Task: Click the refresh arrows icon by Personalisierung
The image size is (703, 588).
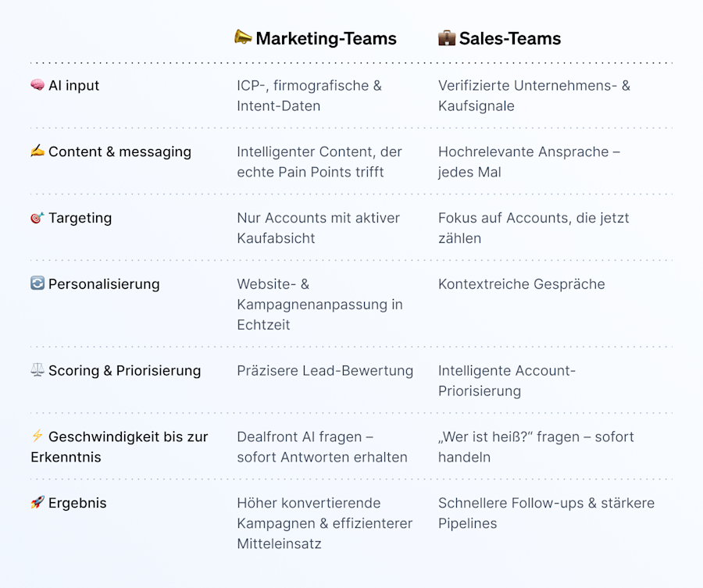Action: click(x=37, y=283)
